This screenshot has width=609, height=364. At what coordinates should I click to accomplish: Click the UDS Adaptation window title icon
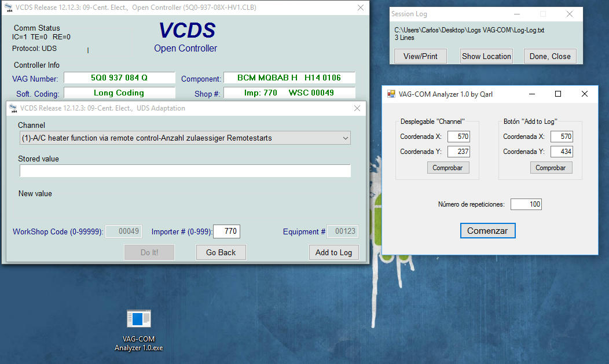[x=13, y=108]
